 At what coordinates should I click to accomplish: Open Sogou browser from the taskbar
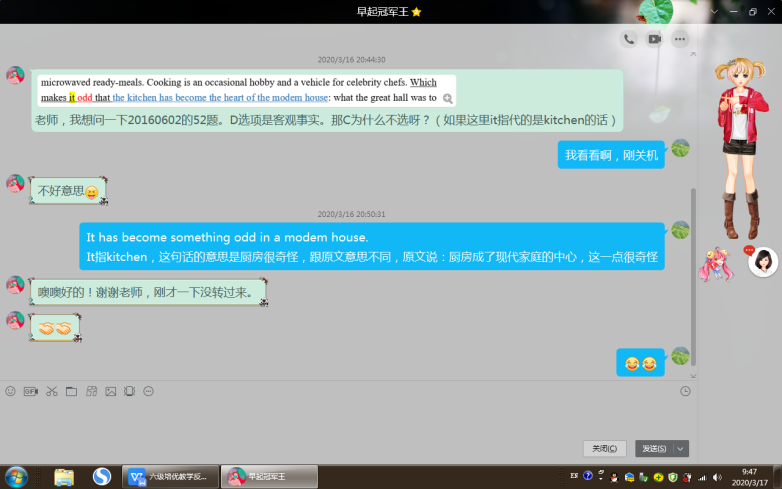coord(102,477)
